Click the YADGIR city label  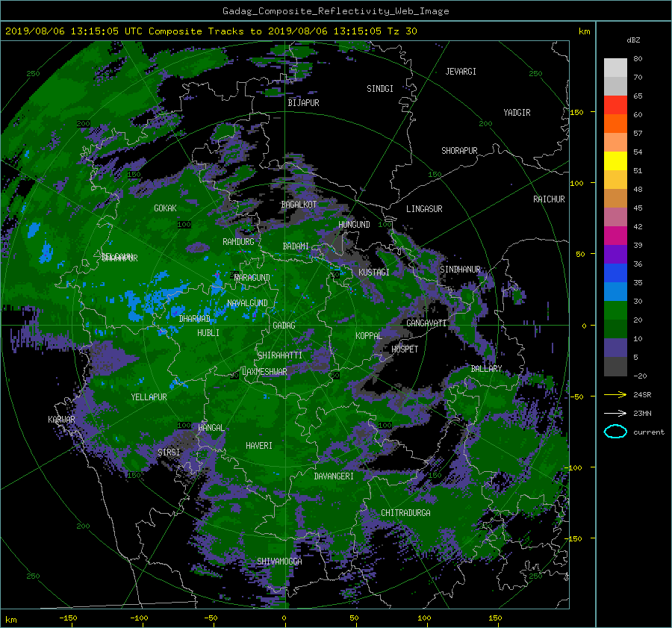(x=517, y=113)
